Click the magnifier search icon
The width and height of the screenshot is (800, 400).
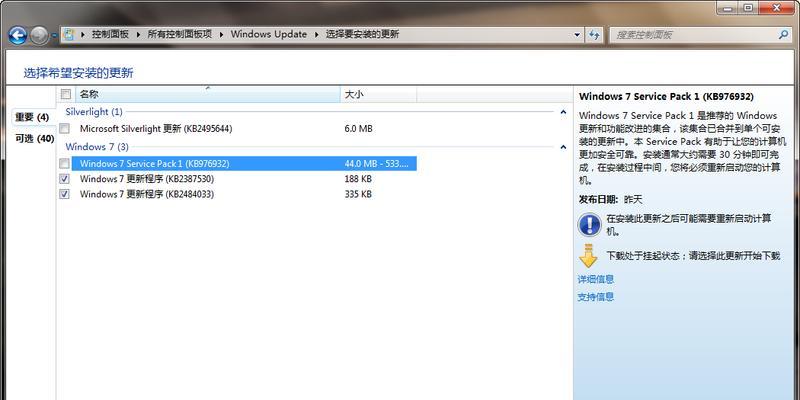click(783, 35)
